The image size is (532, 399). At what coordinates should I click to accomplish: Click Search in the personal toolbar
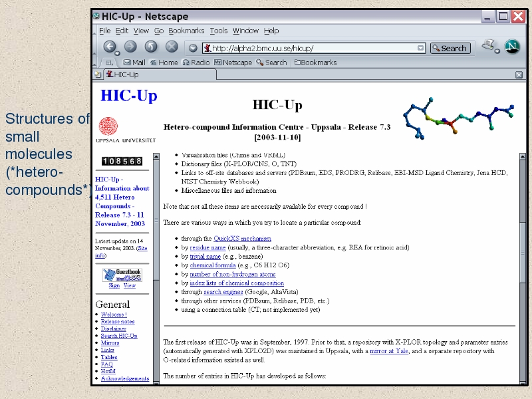(x=271, y=63)
